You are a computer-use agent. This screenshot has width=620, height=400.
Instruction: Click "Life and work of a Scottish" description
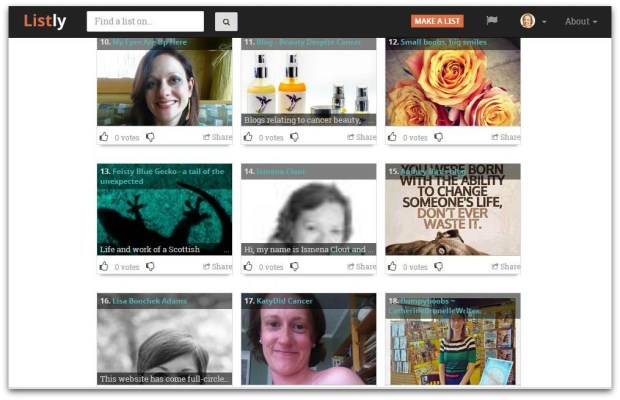(x=164, y=249)
